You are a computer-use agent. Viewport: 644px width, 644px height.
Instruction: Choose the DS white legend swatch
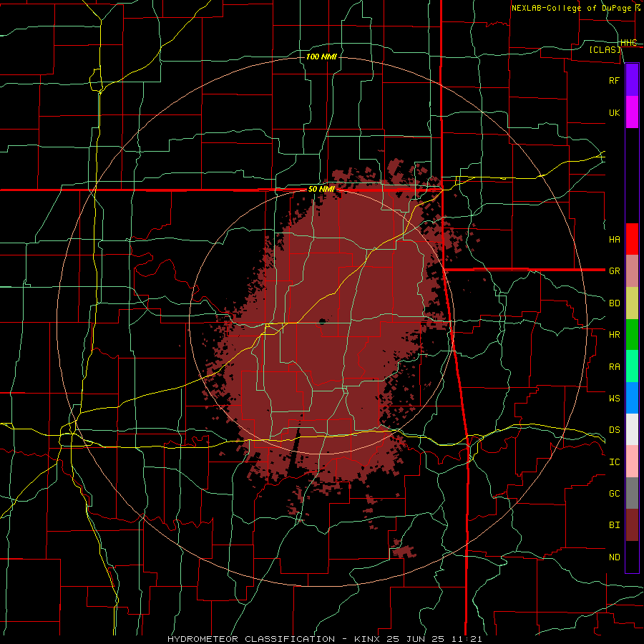(x=632, y=429)
